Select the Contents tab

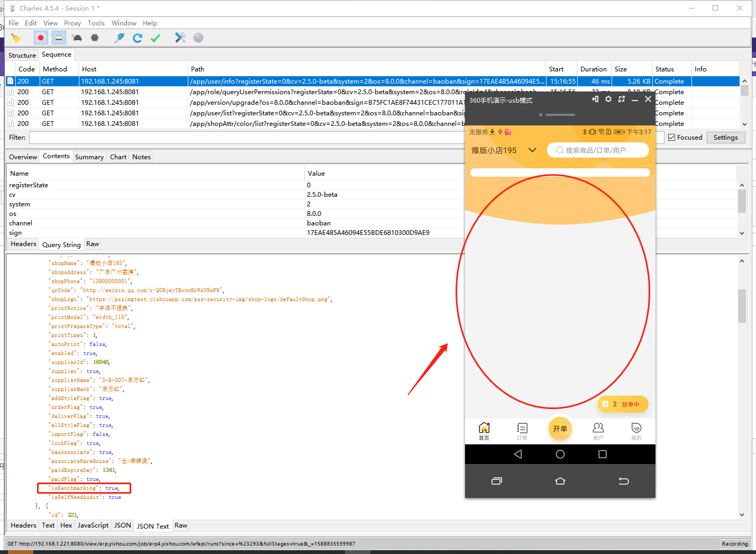(56, 156)
